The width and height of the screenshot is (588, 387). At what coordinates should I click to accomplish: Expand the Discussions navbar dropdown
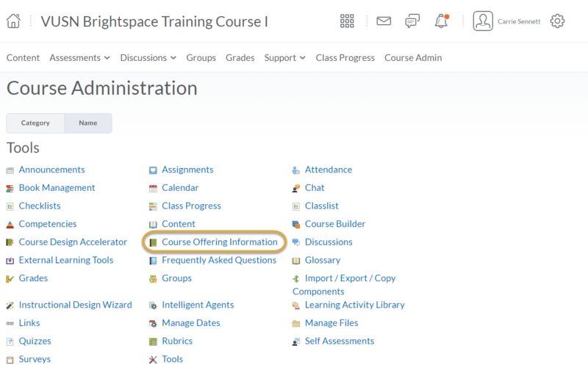pyautogui.click(x=148, y=58)
